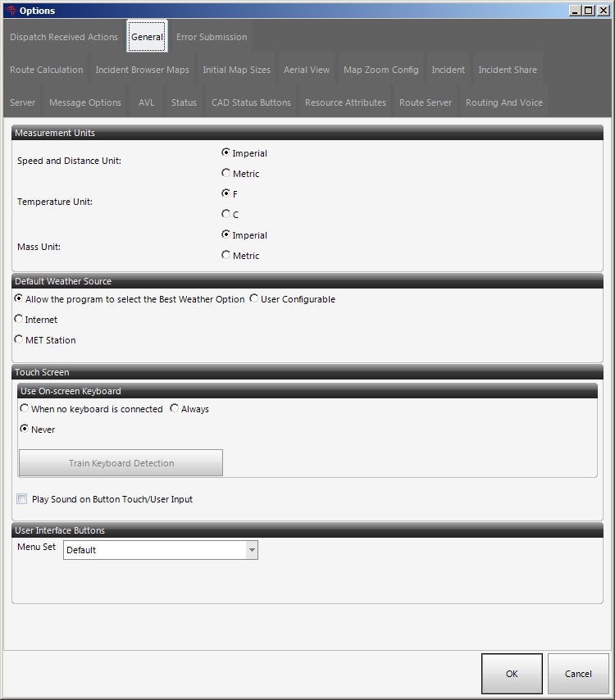The width and height of the screenshot is (615, 700).
Task: Click Cancel to discard changes
Action: coord(578,674)
